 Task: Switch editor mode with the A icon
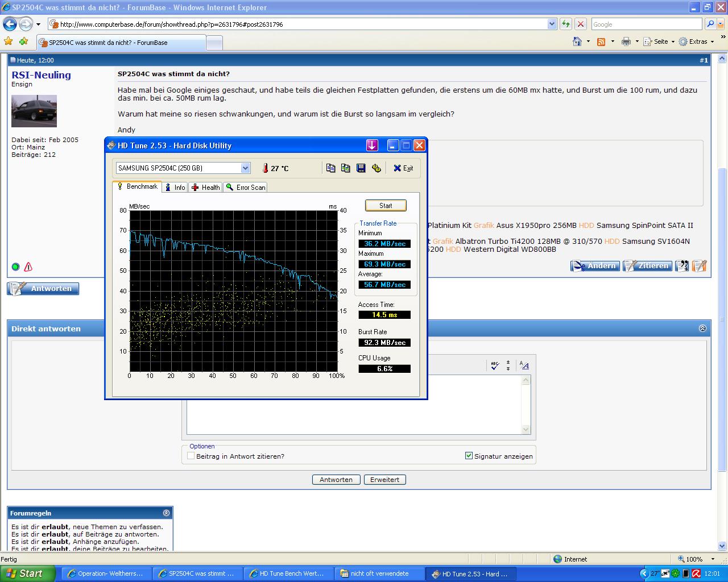(524, 365)
